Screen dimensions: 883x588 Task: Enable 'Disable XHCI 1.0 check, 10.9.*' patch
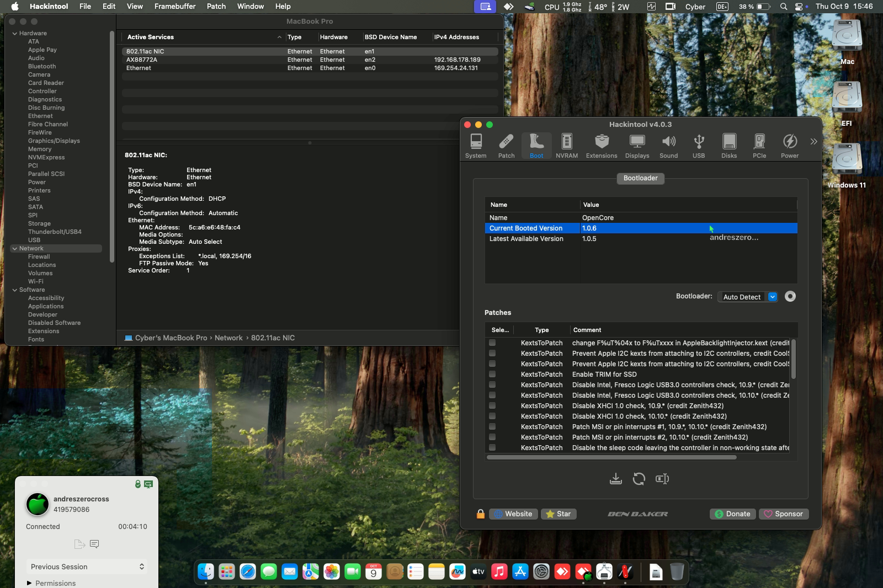pyautogui.click(x=492, y=406)
